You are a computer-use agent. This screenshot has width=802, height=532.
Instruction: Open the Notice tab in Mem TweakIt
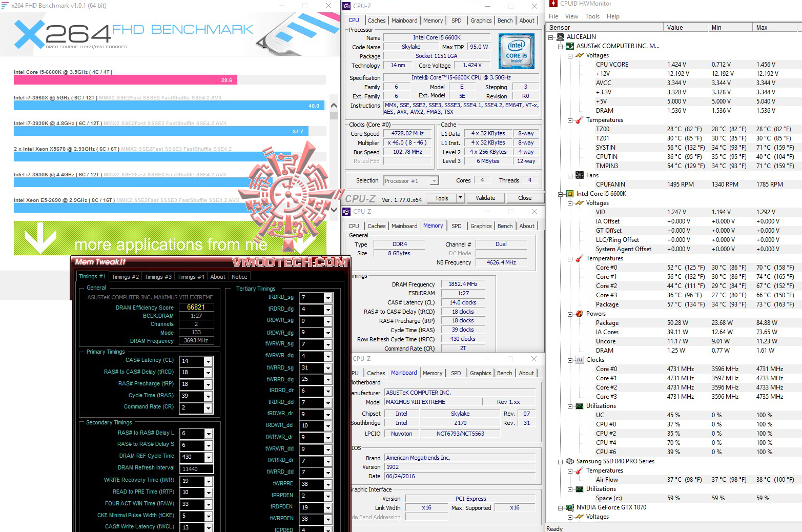239,277
